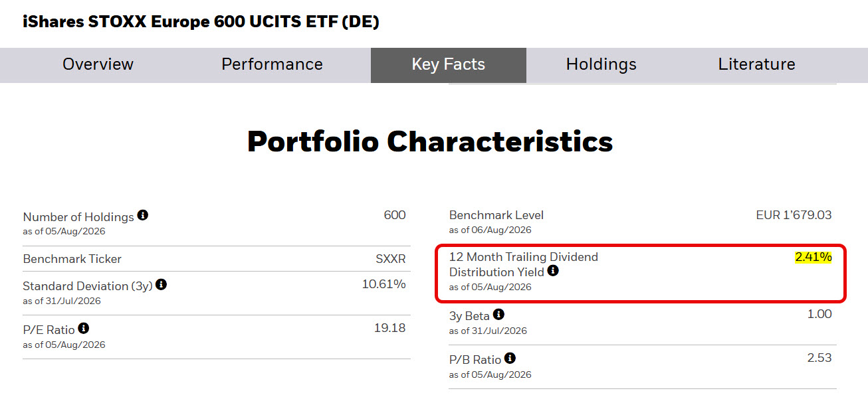This screenshot has height=409, width=868.
Task: Click the highlighted 2.41% yield value
Action: point(814,257)
